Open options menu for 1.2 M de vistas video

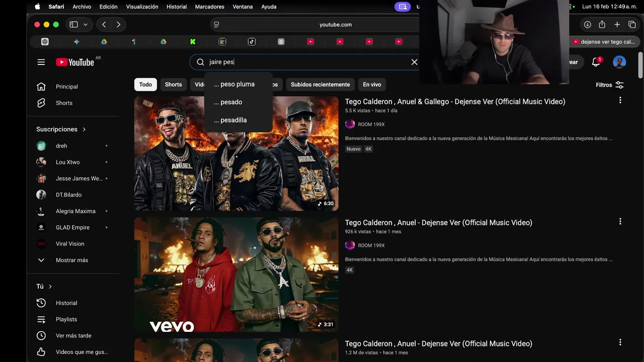[x=620, y=342]
